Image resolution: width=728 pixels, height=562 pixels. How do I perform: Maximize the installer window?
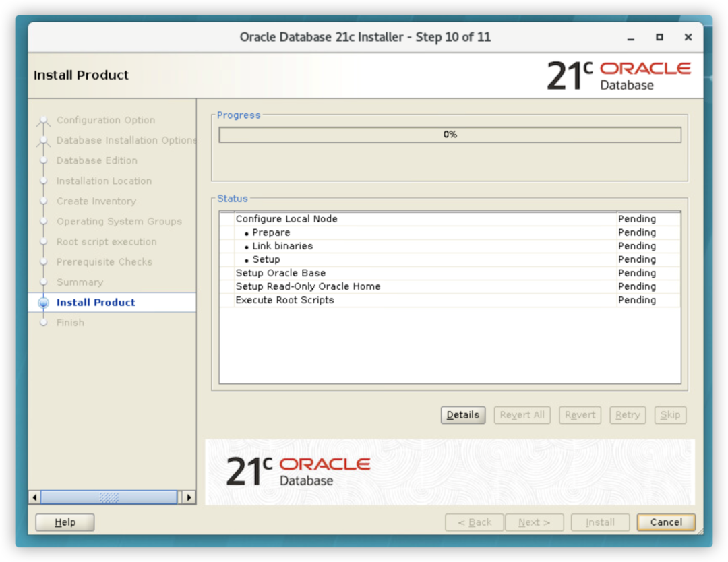(659, 37)
